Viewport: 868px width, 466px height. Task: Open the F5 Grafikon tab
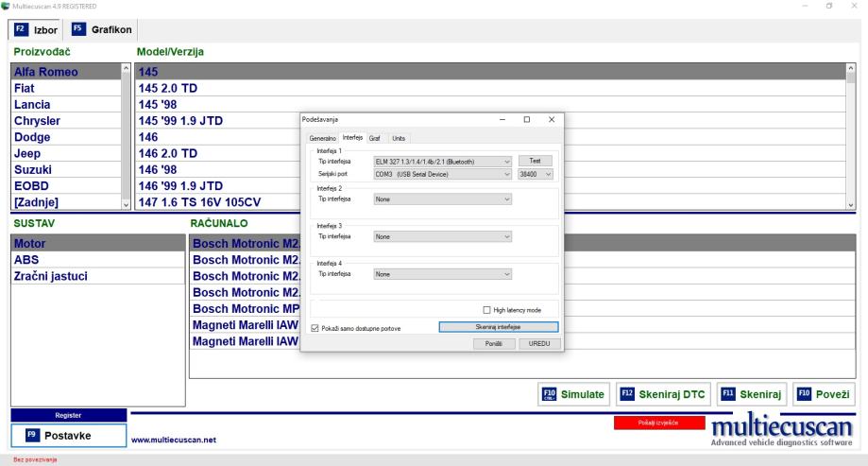pos(102,29)
